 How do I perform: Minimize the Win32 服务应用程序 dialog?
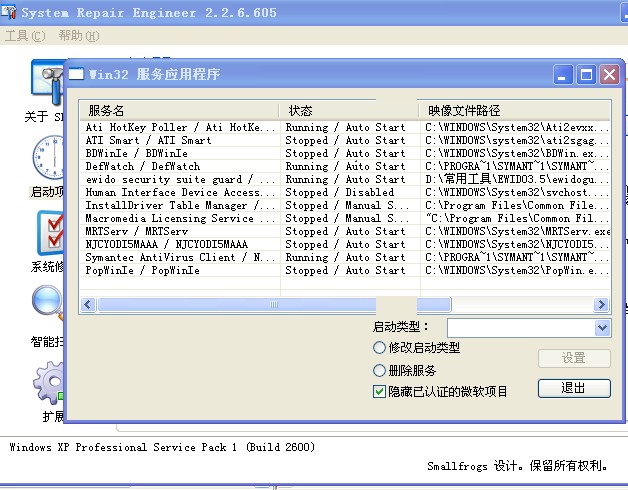pos(563,75)
